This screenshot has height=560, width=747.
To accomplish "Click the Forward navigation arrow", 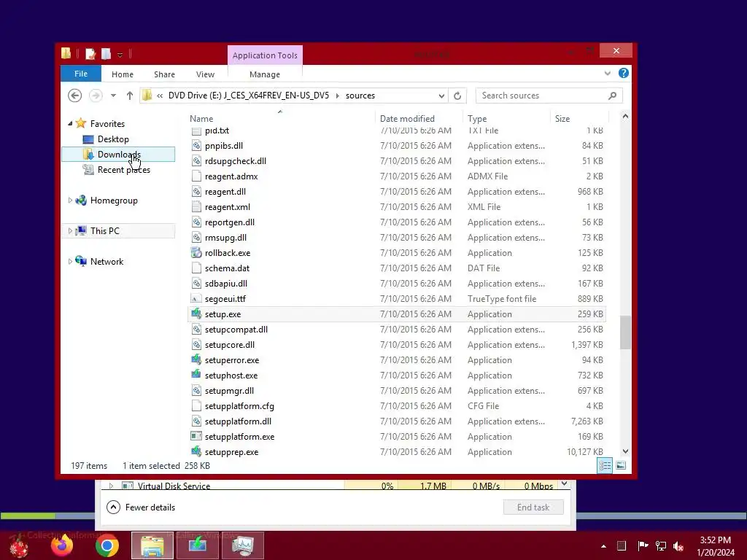I will [96, 96].
